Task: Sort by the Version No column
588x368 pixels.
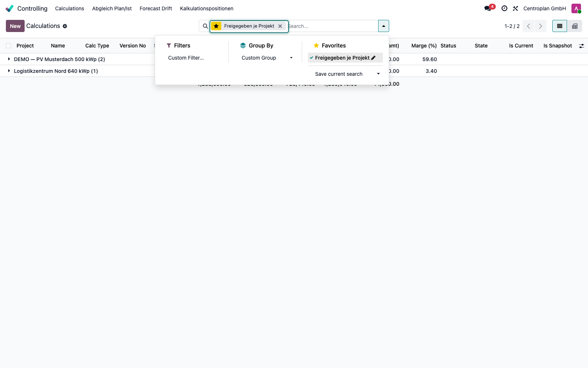Action: click(133, 46)
